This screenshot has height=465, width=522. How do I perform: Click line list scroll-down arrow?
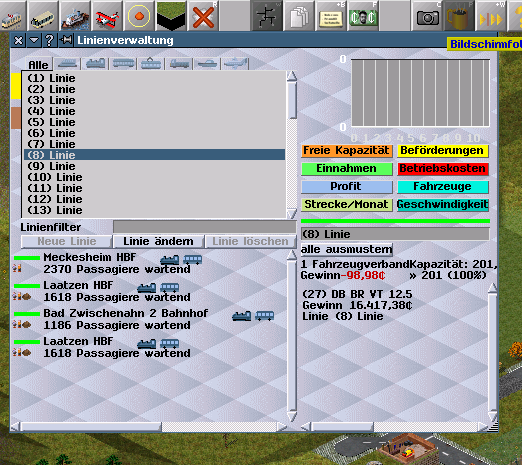[x=292, y=213]
